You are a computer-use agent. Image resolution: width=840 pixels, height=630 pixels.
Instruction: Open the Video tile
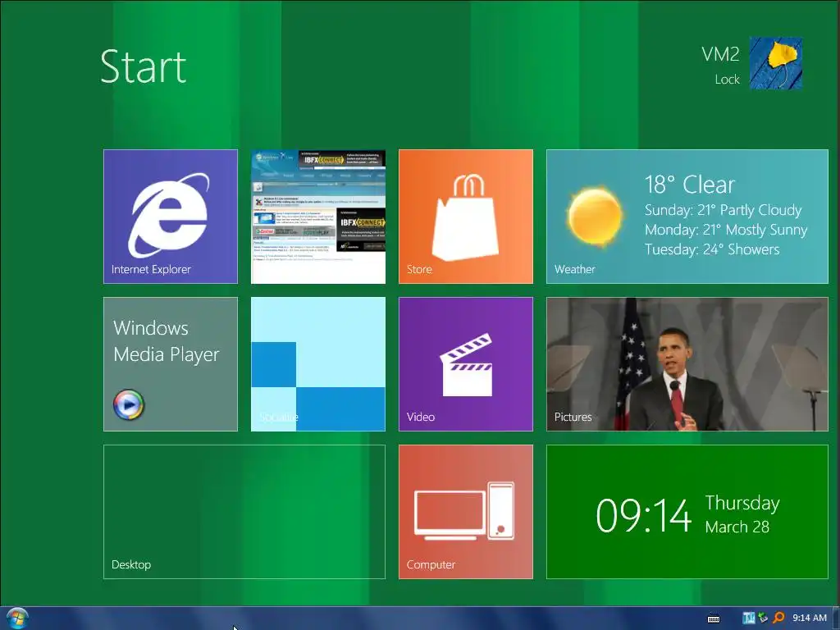466,364
